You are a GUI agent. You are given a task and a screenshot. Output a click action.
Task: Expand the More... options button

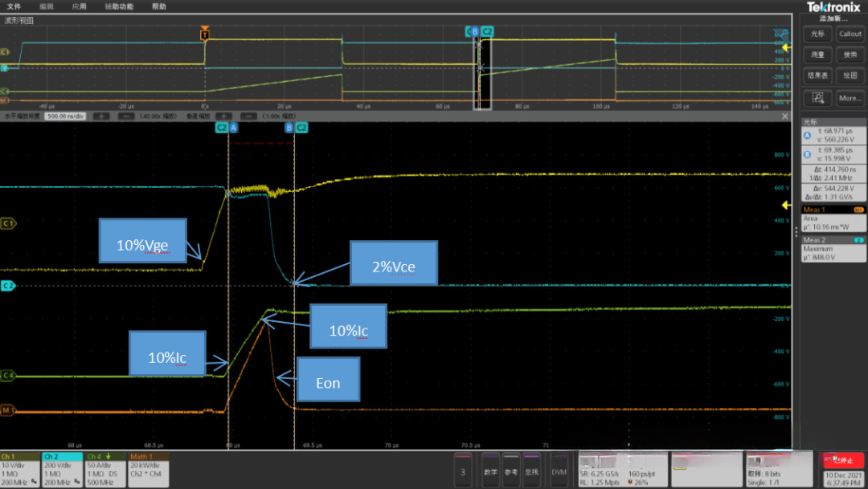tap(850, 98)
